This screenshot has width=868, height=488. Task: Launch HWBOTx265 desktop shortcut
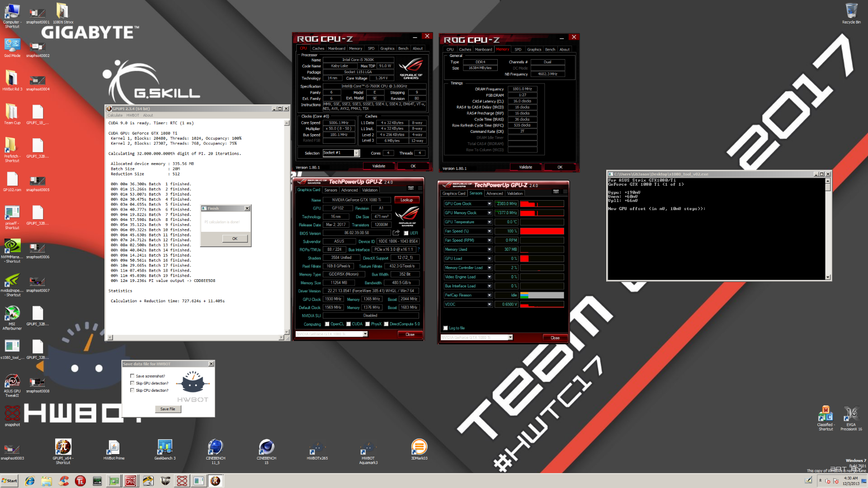click(x=317, y=450)
